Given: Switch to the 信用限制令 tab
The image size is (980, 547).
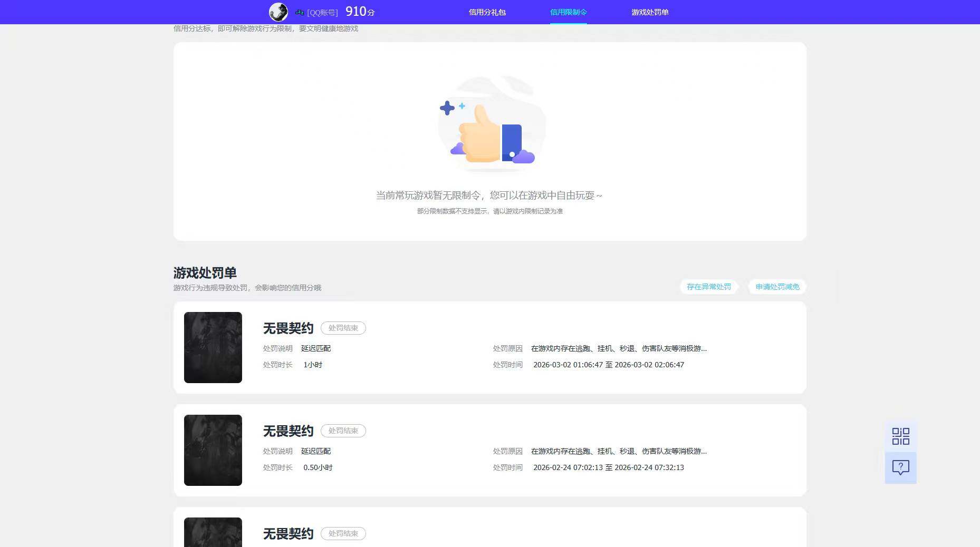Looking at the screenshot, I should [x=568, y=12].
